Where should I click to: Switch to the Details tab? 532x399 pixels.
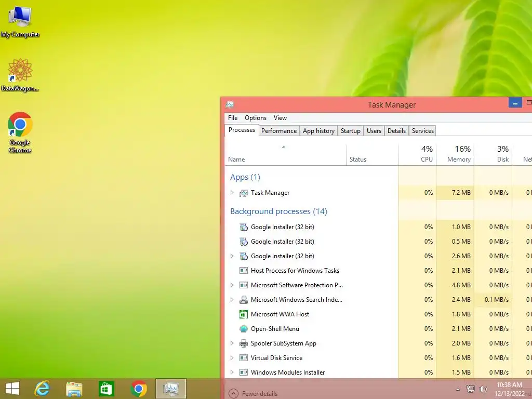coord(396,131)
